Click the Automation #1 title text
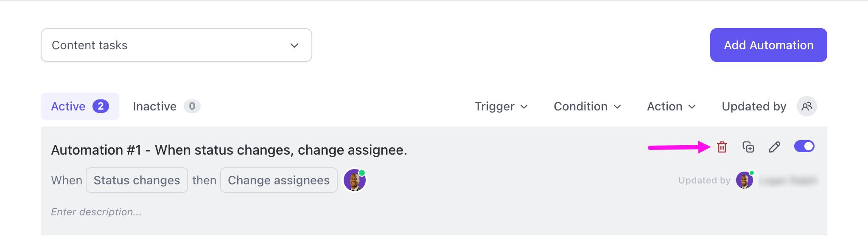868x237 pixels. 229,150
